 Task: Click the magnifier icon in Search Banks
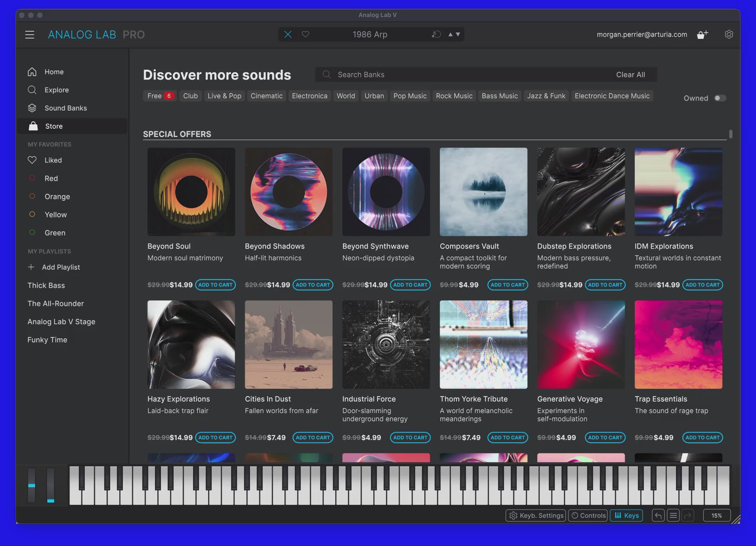(327, 74)
